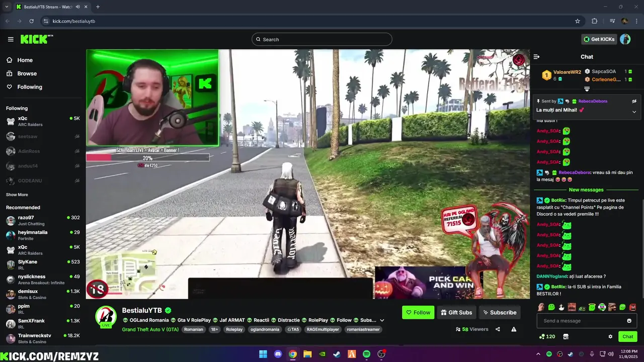Open xQc channel in Following list
The image size is (644, 362).
(x=43, y=121)
